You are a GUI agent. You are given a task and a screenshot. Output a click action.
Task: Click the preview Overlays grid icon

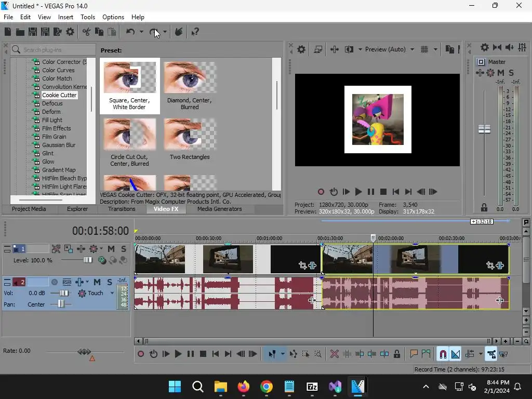click(x=424, y=49)
